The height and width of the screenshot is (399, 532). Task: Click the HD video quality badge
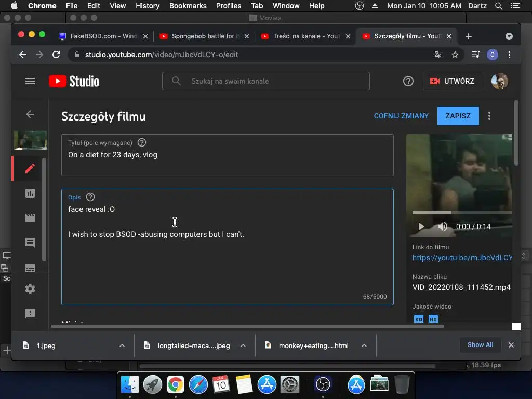point(433,320)
